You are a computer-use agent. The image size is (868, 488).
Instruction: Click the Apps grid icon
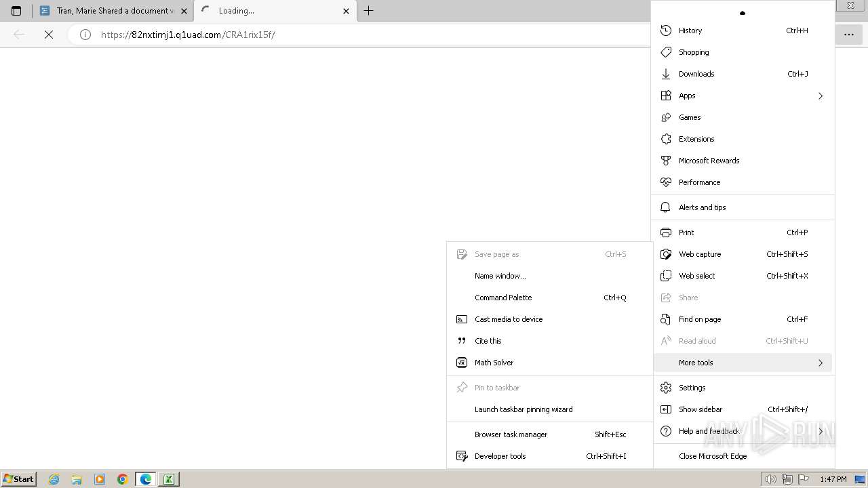point(666,96)
